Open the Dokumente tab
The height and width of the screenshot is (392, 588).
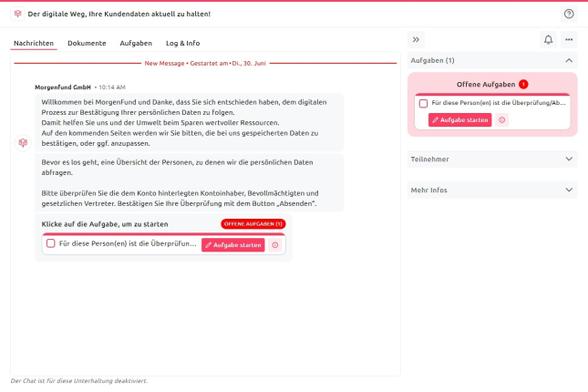pyautogui.click(x=87, y=43)
